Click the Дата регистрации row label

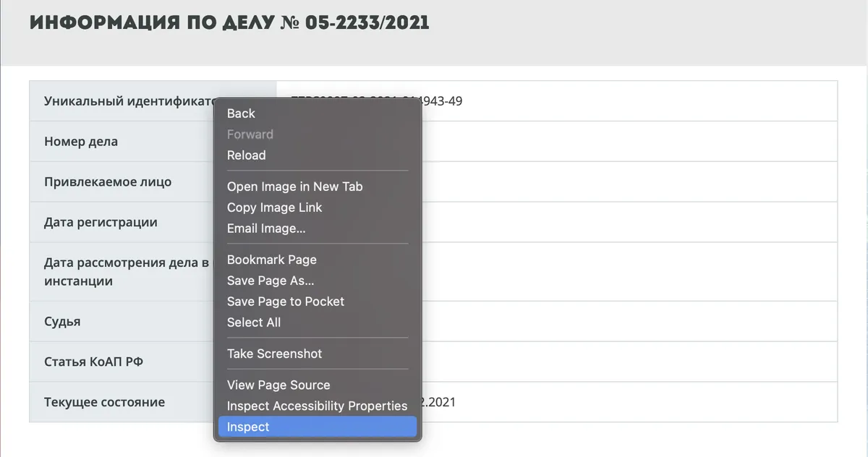(x=101, y=222)
